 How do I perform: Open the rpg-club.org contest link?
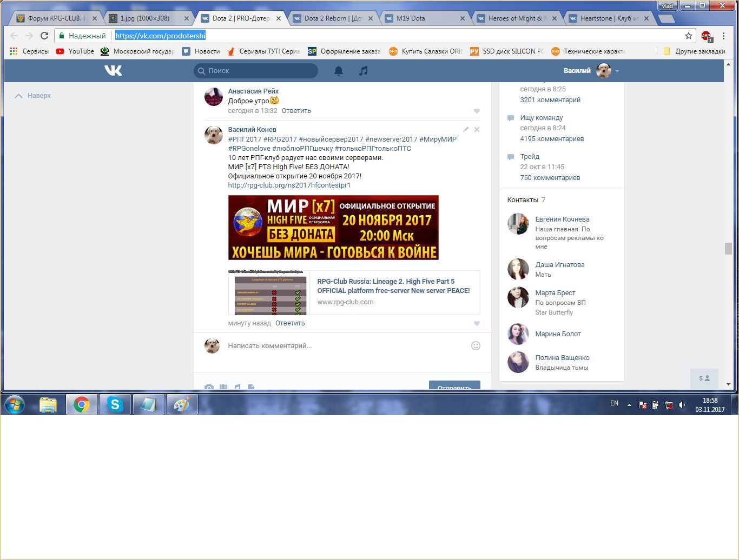(289, 185)
